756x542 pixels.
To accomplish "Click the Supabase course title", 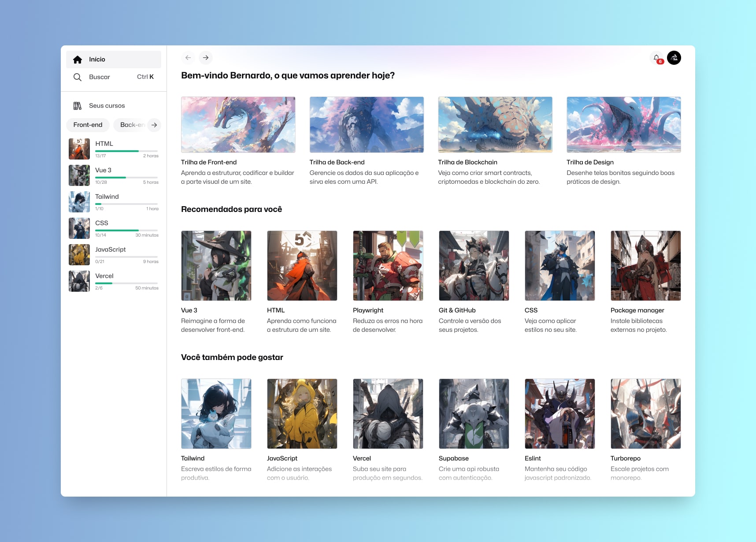I will coord(454,458).
